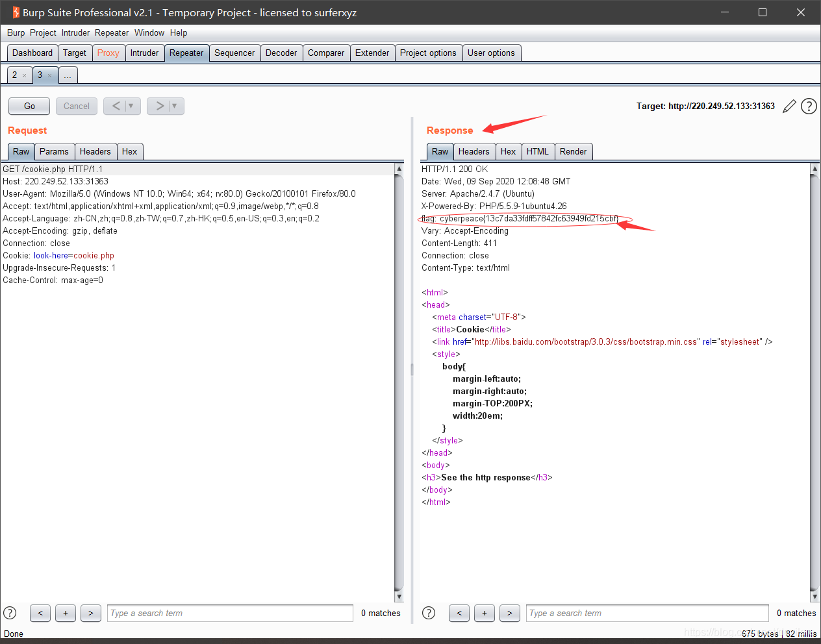Switch to the Proxy tab
Viewport: 821px width, 644px height.
coord(108,53)
